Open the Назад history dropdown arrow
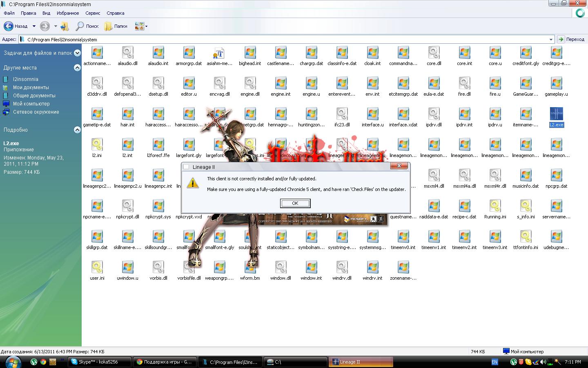Screen dimensions: 588x368 click(x=34, y=26)
